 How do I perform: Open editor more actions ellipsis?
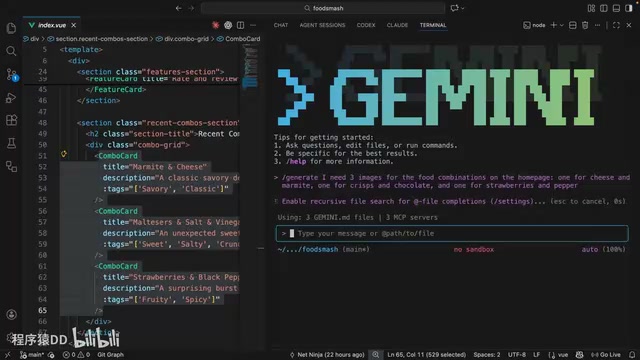coord(253,25)
